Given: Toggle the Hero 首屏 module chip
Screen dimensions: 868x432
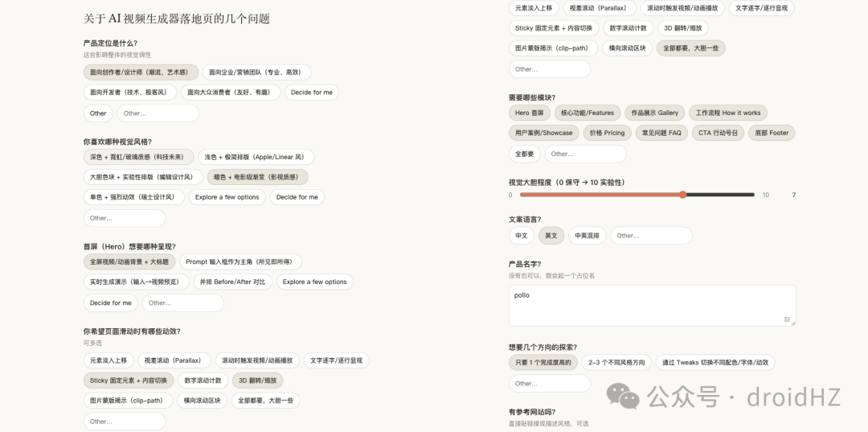Looking at the screenshot, I should pyautogui.click(x=529, y=113).
